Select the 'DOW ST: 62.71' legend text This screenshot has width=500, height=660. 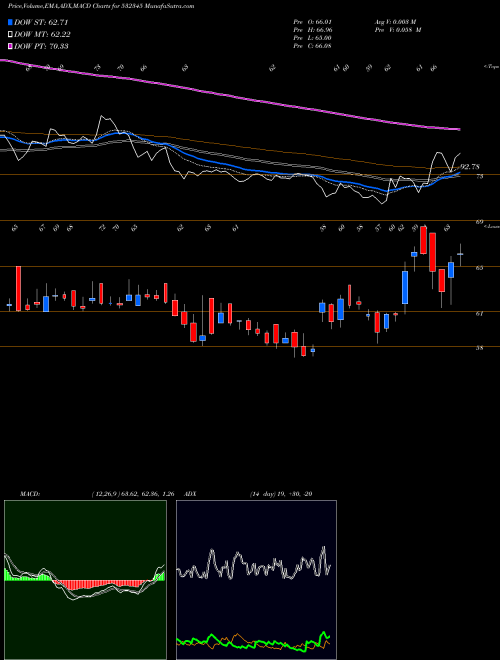(x=41, y=23)
